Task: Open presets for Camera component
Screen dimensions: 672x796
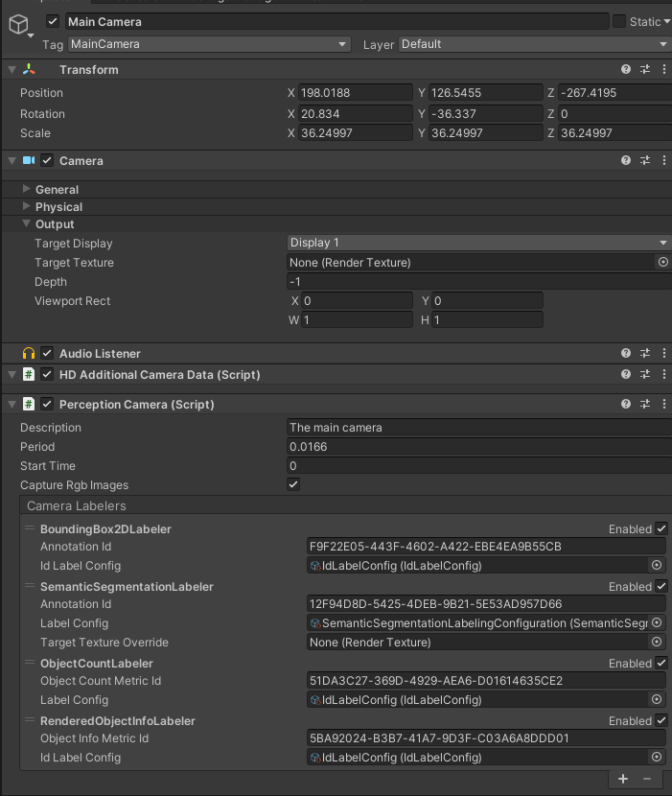Action: (x=645, y=161)
